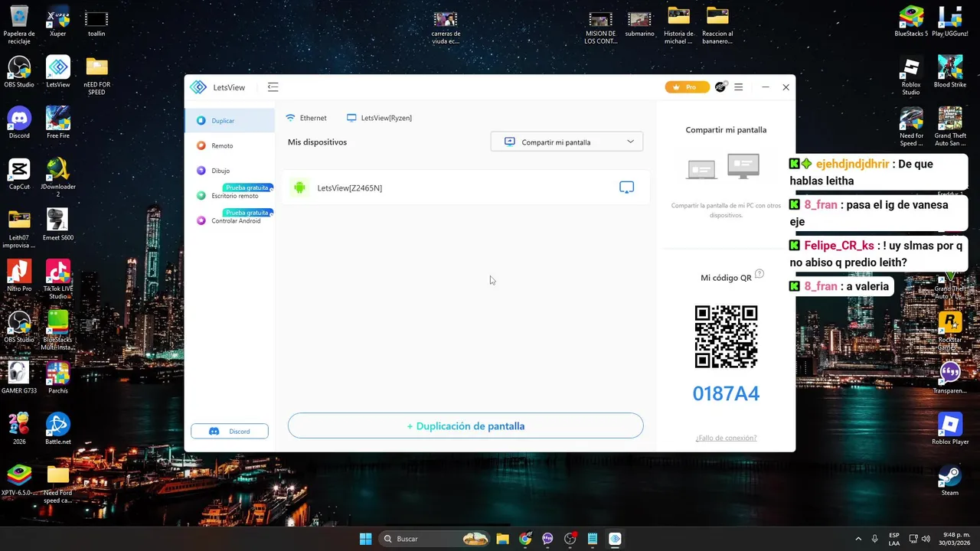
Task: Select the Battle.net desktop icon
Action: click(58, 429)
